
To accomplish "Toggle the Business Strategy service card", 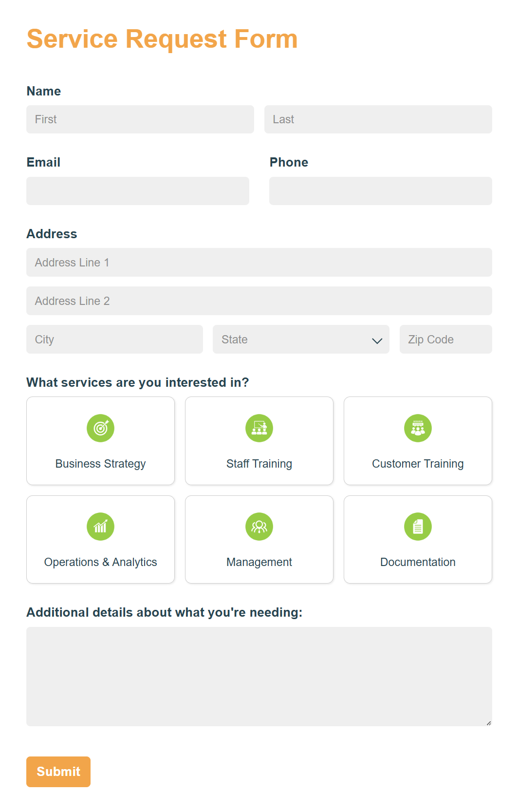I will (100, 441).
